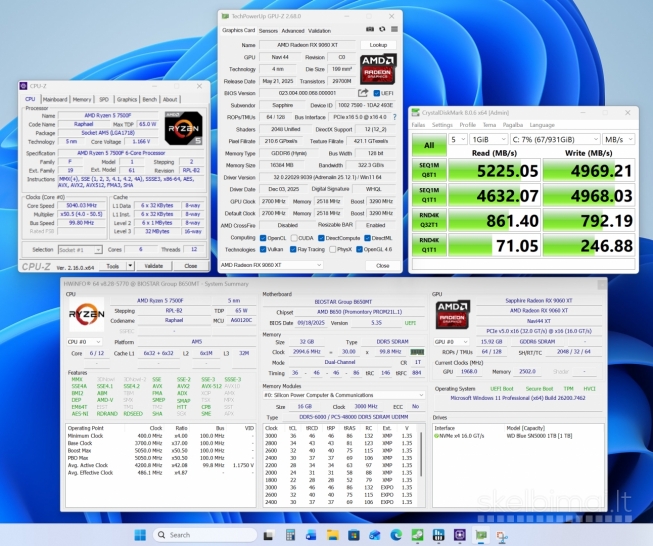Toggle the CUDA checkbox in GPU-Z
The height and width of the screenshot is (546, 653).
(294, 238)
